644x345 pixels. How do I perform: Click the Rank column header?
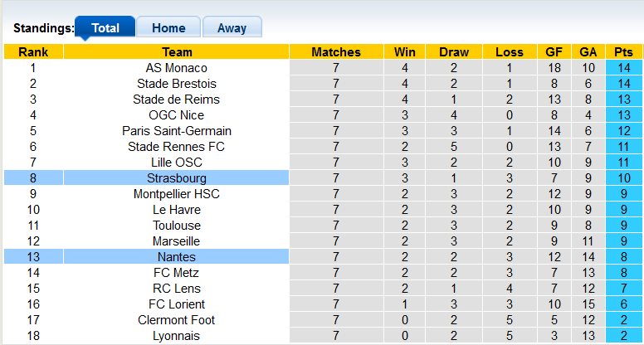tap(33, 52)
